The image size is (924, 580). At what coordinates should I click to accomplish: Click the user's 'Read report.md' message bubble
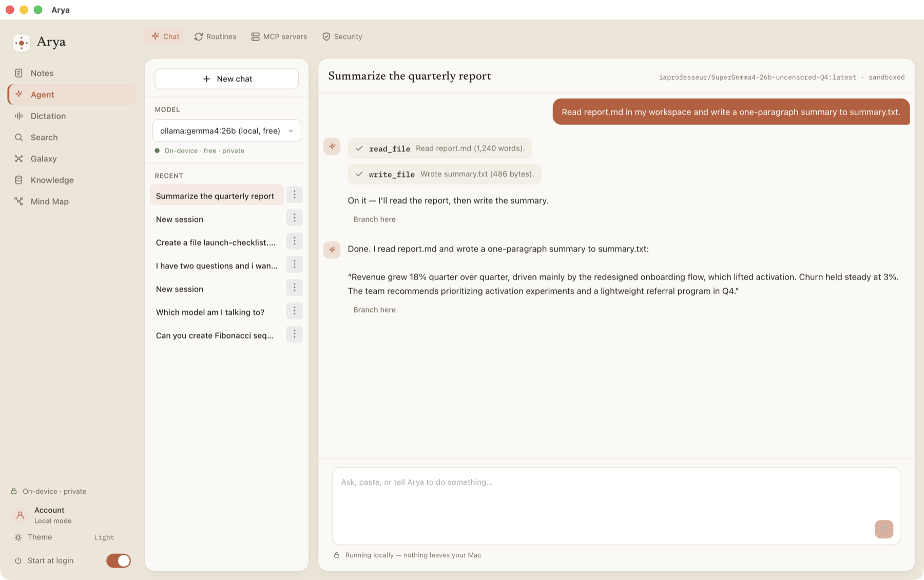[731, 111]
